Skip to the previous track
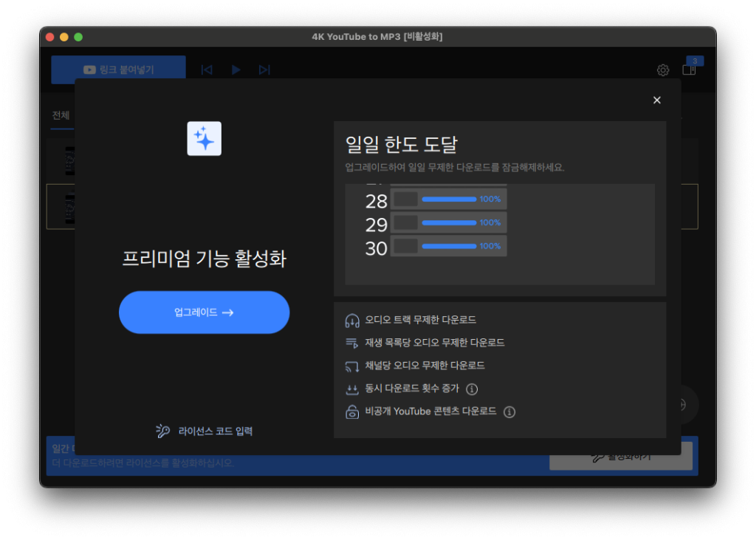Image resolution: width=756 pixels, height=540 pixels. 207,69
